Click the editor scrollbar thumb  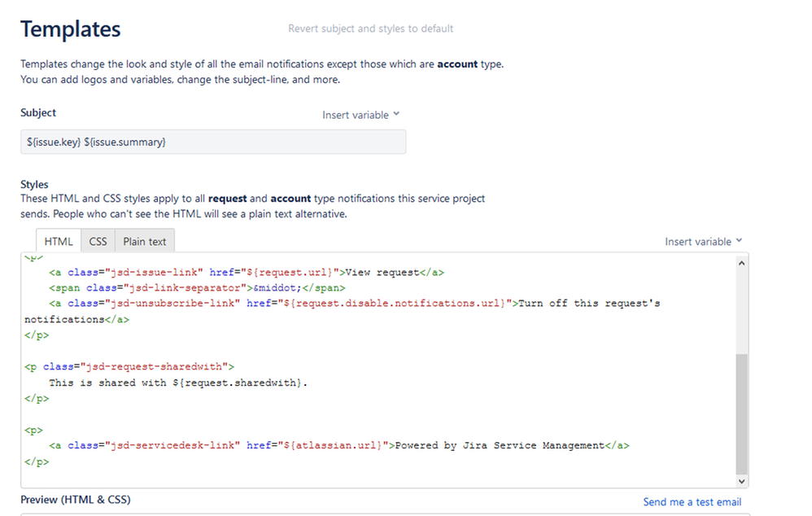(741, 414)
